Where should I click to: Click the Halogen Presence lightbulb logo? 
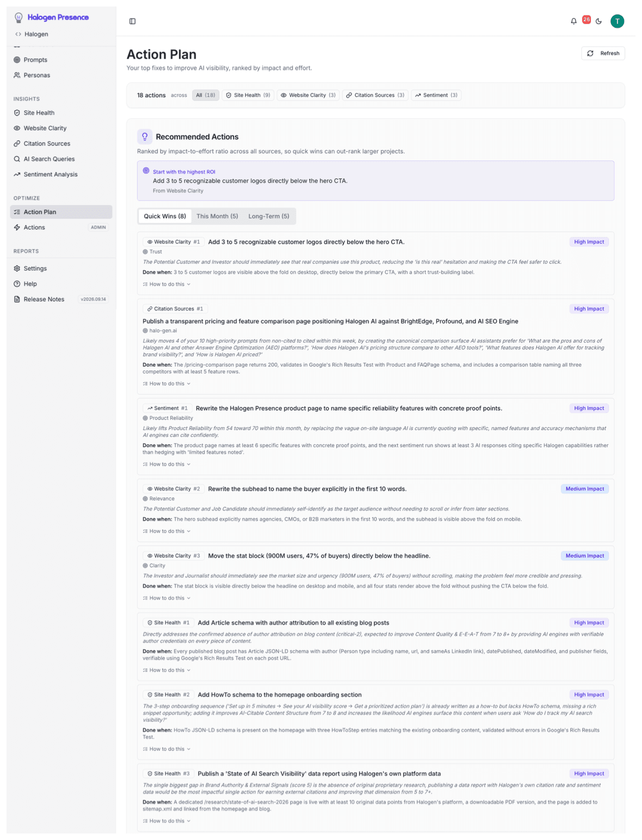(x=18, y=17)
